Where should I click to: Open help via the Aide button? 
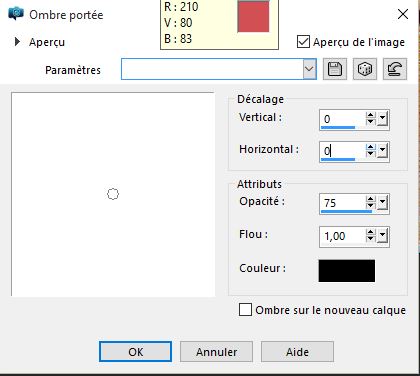tap(297, 352)
